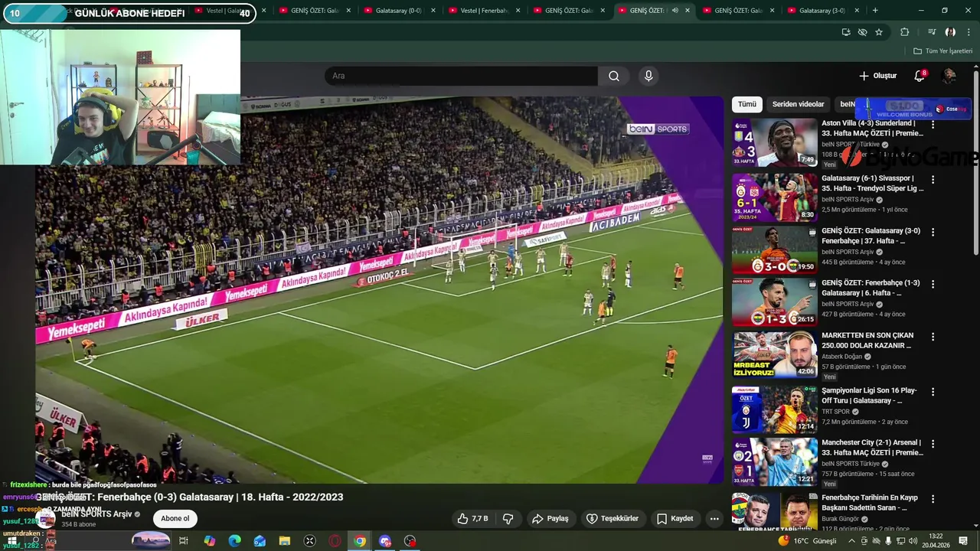Open options for Galatasaray (6-1) Sivasspor video
980x551 pixels.
point(933,179)
